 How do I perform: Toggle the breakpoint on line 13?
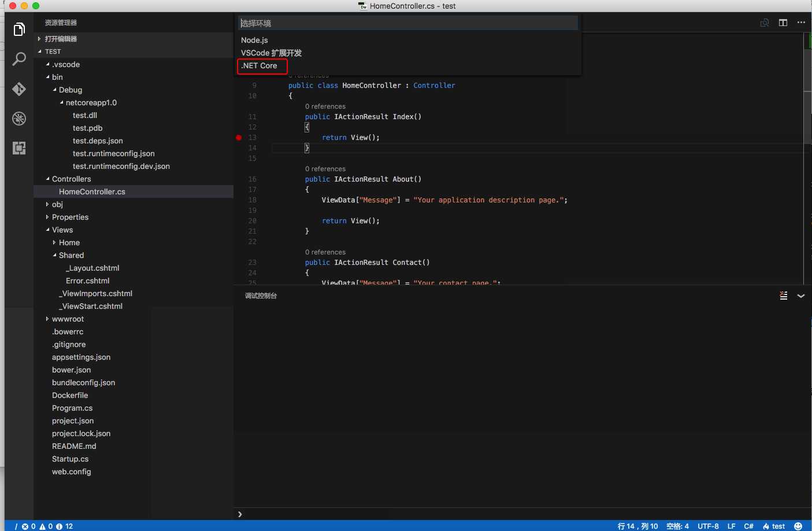coord(239,138)
